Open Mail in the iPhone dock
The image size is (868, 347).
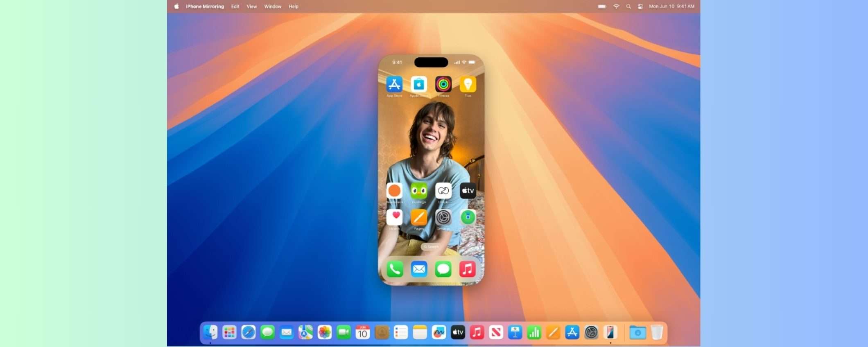[419, 269]
